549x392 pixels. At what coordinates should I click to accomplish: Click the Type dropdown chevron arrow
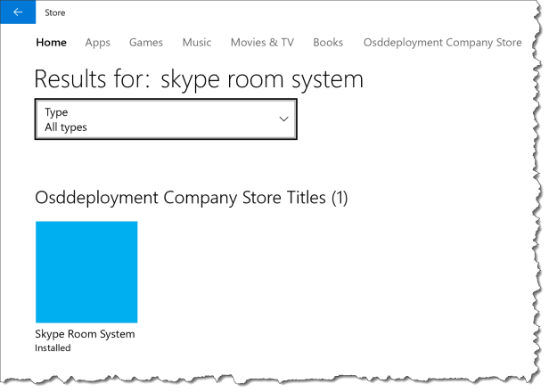click(x=283, y=119)
